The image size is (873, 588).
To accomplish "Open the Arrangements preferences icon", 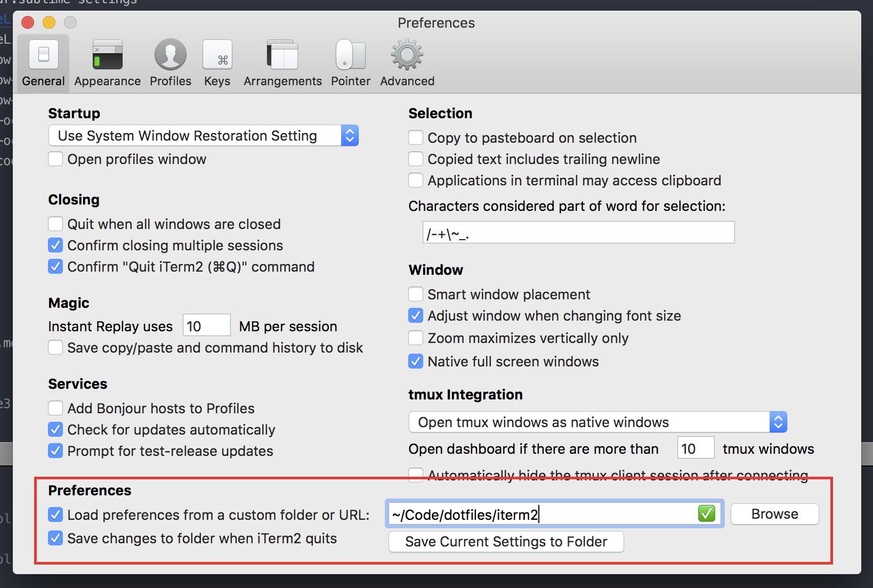I will point(282,54).
